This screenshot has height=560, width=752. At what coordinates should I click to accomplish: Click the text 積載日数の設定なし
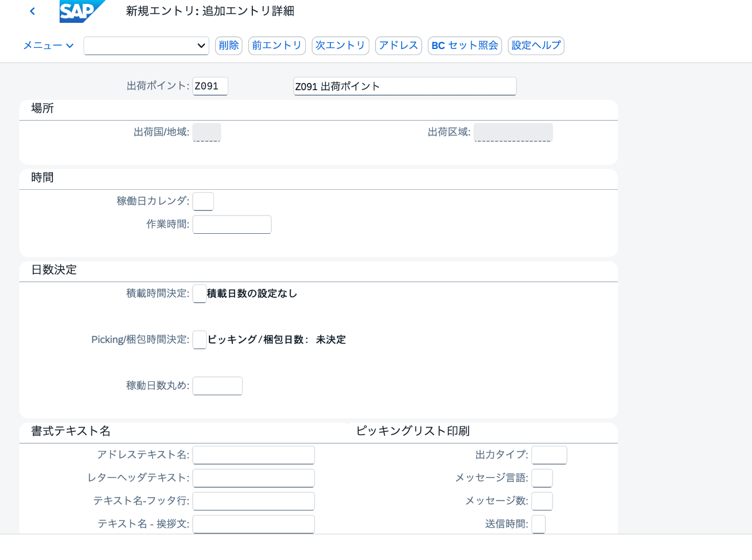pos(252,294)
